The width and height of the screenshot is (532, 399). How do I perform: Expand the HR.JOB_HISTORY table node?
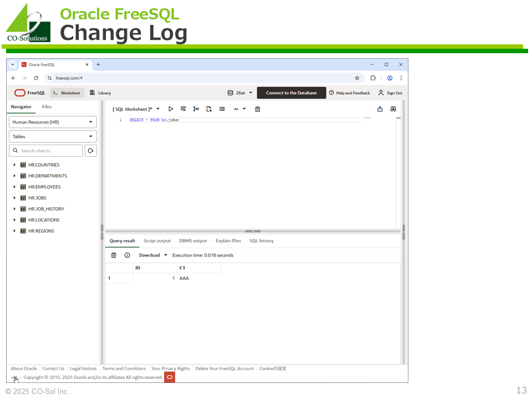15,209
